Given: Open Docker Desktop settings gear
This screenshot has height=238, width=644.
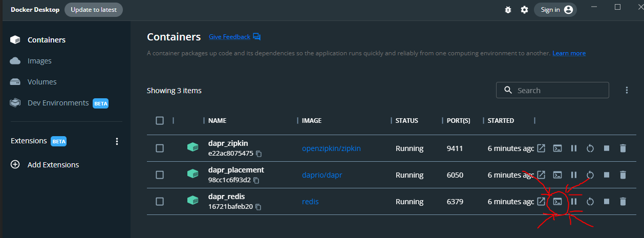Looking at the screenshot, I should coord(524,10).
